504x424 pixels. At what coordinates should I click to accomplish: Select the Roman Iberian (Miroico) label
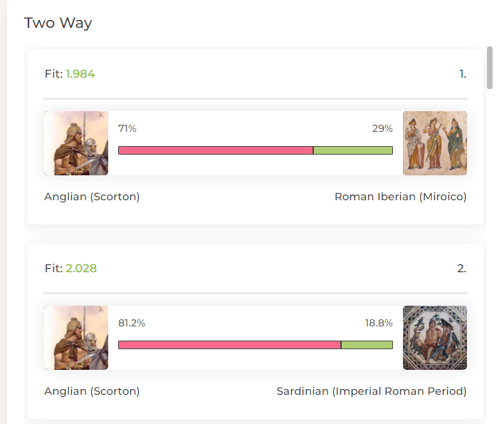[401, 197]
